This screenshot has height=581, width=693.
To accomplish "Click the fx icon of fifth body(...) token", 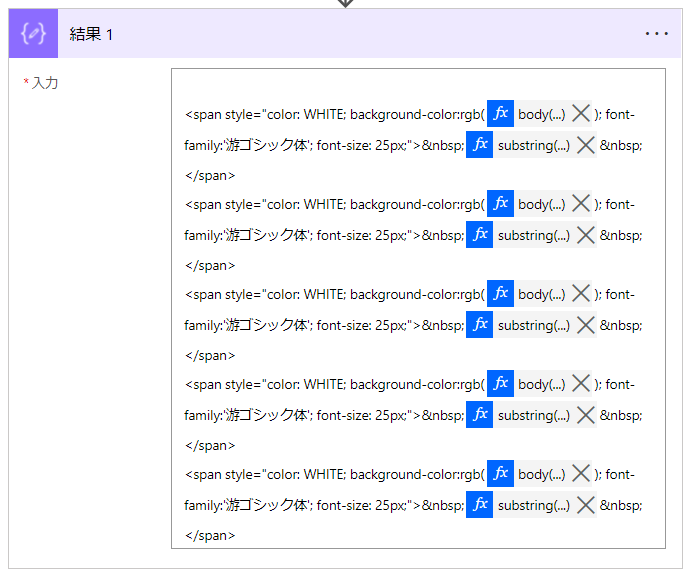I will coord(500,474).
